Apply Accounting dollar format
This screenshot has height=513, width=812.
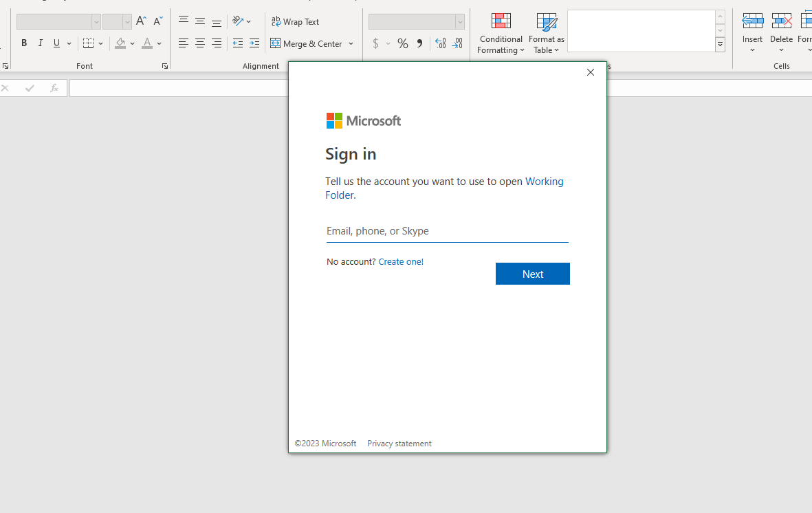tap(375, 43)
